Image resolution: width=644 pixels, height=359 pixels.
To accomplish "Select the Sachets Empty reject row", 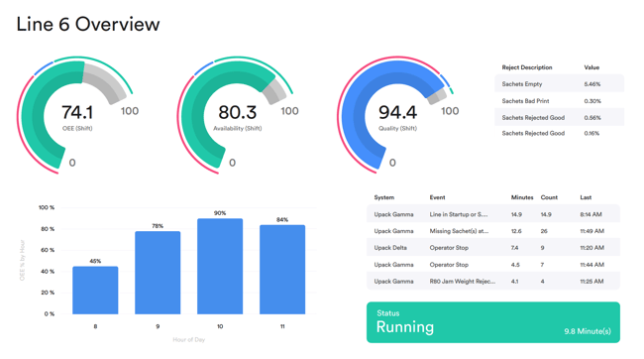I will point(560,84).
